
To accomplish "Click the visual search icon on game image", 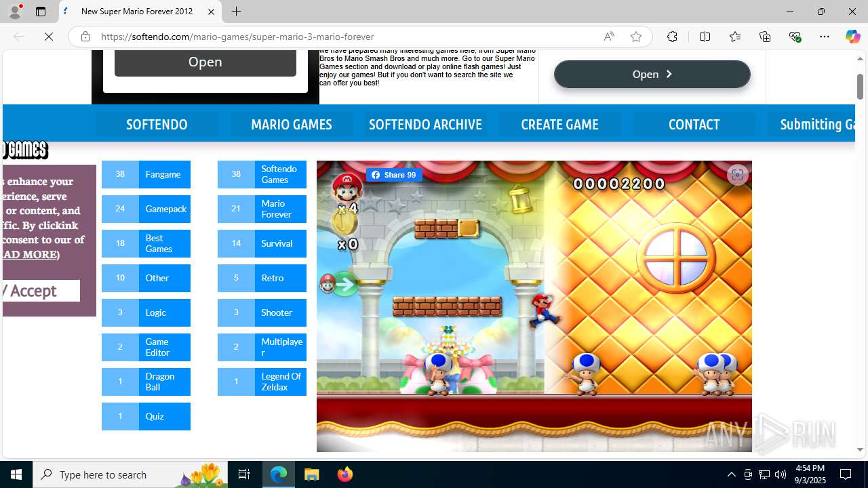I will coord(737,175).
